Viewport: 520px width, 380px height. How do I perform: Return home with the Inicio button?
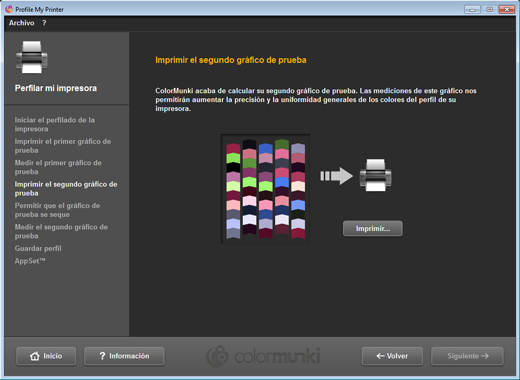pos(46,356)
